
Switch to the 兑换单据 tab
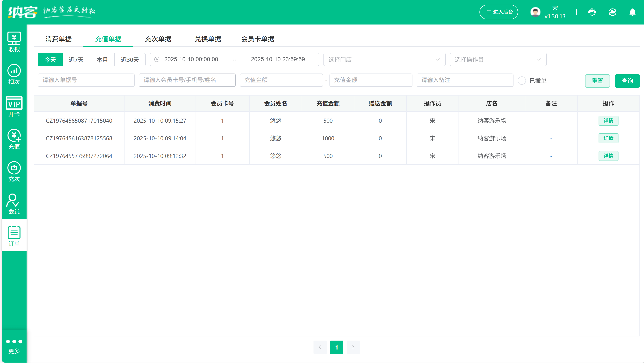[x=208, y=39]
